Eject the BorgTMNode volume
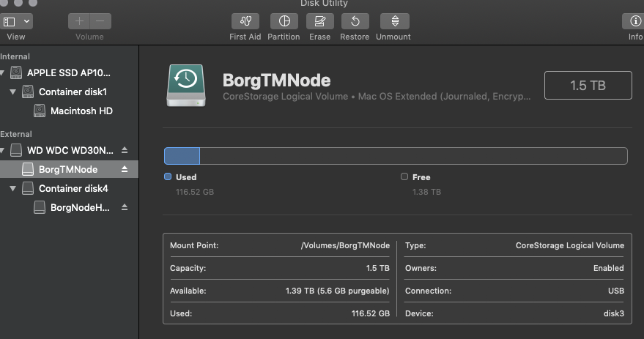The height and width of the screenshot is (339, 644). 125,169
